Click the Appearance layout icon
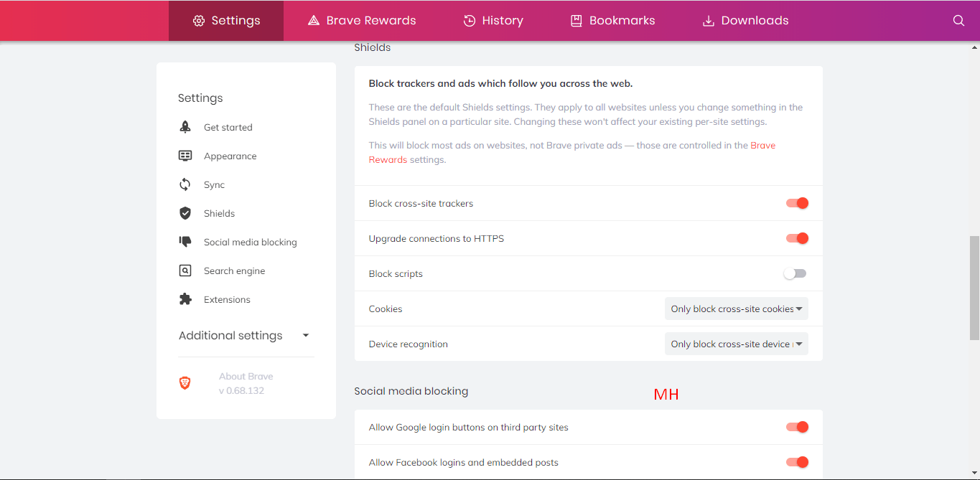The width and height of the screenshot is (980, 480). pyautogui.click(x=185, y=156)
